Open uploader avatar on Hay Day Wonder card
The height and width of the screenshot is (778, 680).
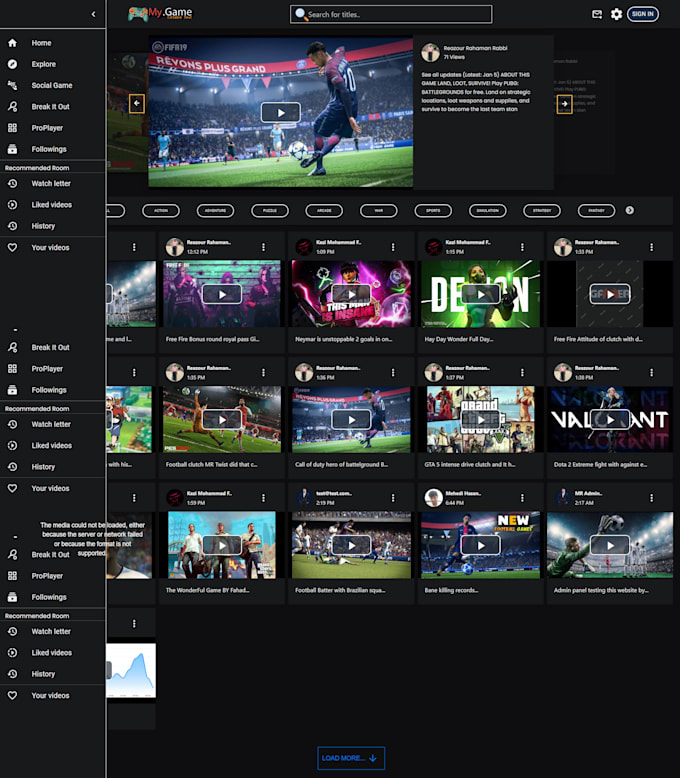pyautogui.click(x=433, y=247)
